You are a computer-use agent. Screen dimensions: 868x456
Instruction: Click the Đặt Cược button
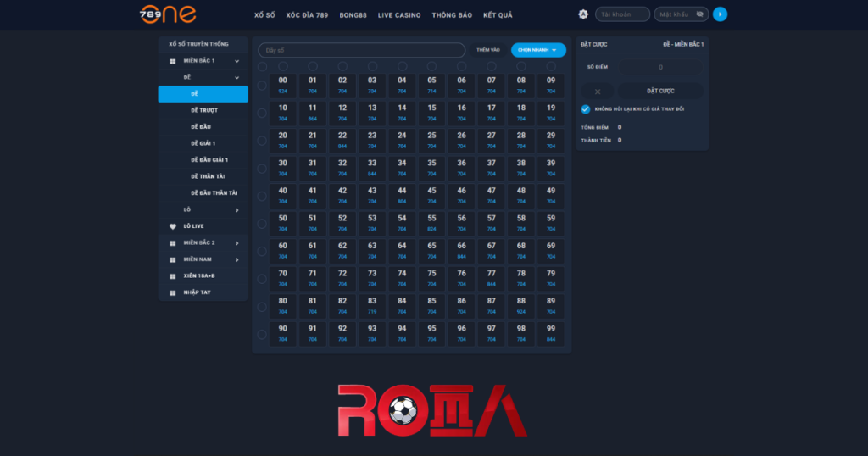click(x=660, y=91)
